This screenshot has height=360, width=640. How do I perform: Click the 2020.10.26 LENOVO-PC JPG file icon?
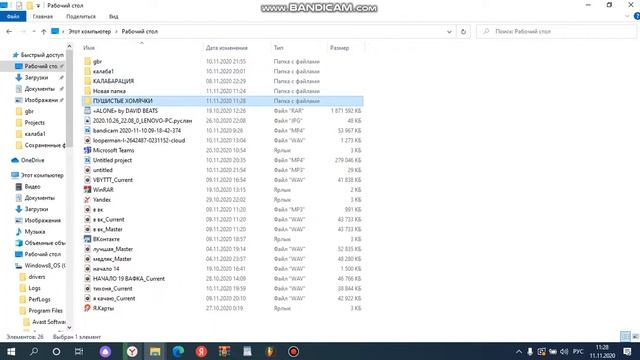[87, 120]
